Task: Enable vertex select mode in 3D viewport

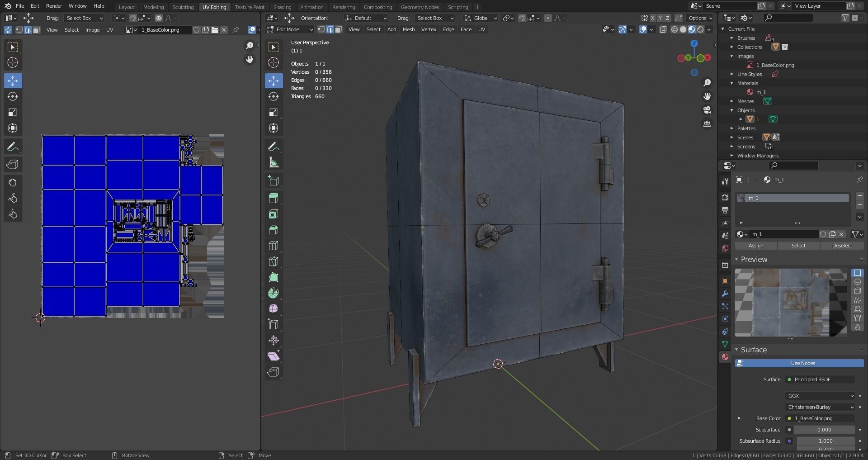Action: coord(321,29)
